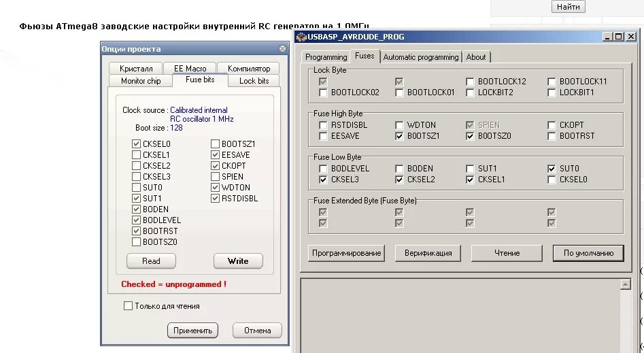Viewport: 644px width, 353px height.
Task: Check RSTDISBL in Fuse High Byte
Action: 323,125
